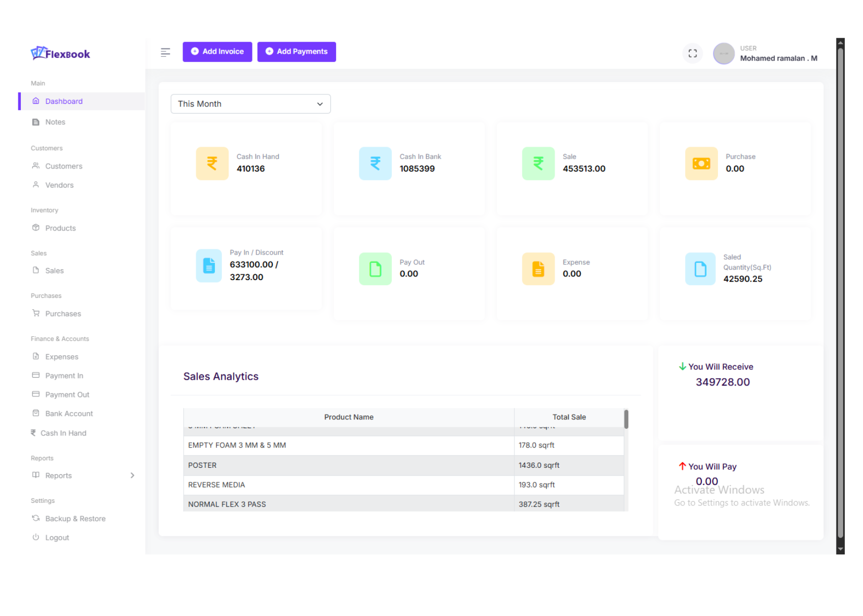Click the user avatar picture
Image resolution: width=863 pixels, height=616 pixels.
click(724, 53)
